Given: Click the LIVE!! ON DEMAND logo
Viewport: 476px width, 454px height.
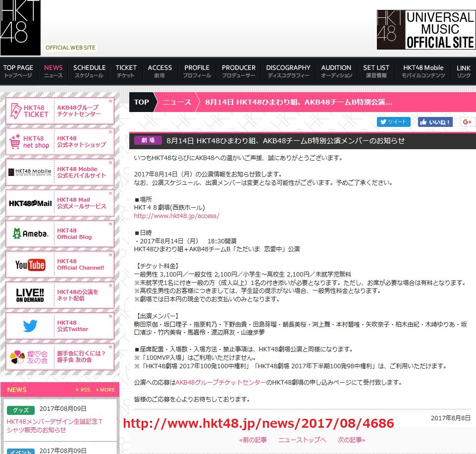Looking at the screenshot, I should click(30, 295).
